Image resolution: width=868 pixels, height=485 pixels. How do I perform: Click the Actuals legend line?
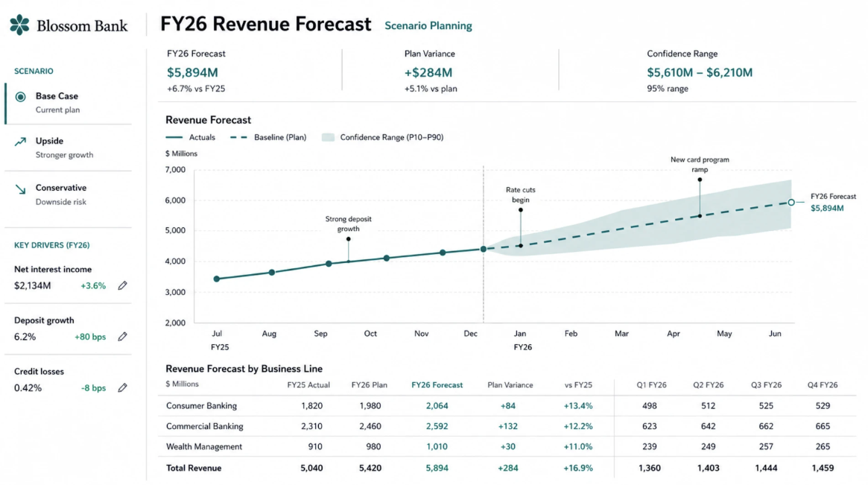pos(174,137)
